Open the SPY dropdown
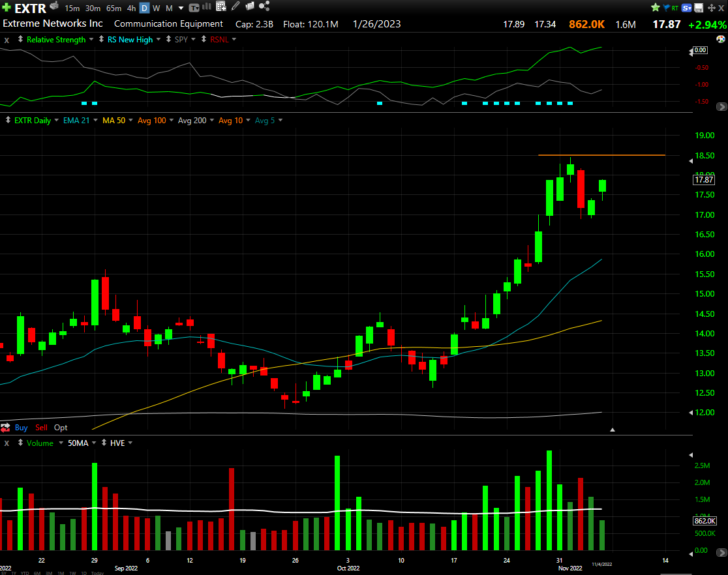Viewport: 728px width, 575px height. point(194,40)
